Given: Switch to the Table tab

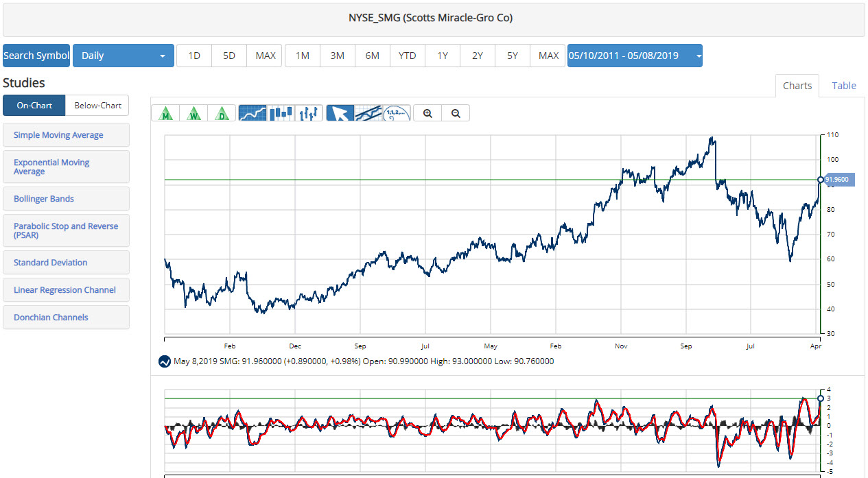Looking at the screenshot, I should [844, 86].
